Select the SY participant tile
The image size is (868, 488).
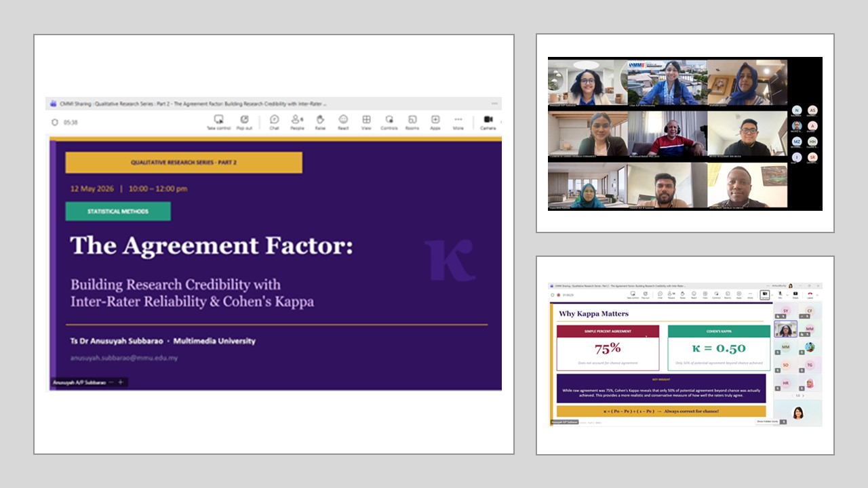pyautogui.click(x=786, y=311)
